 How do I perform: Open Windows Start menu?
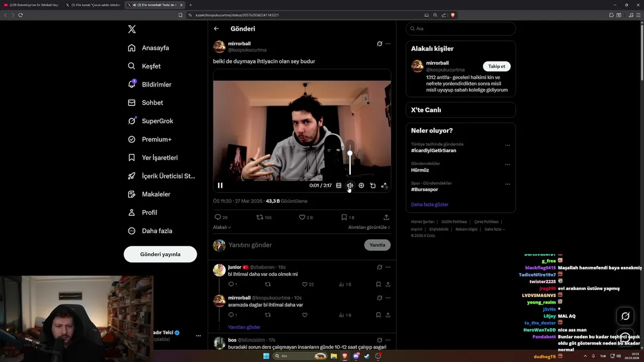point(266,356)
